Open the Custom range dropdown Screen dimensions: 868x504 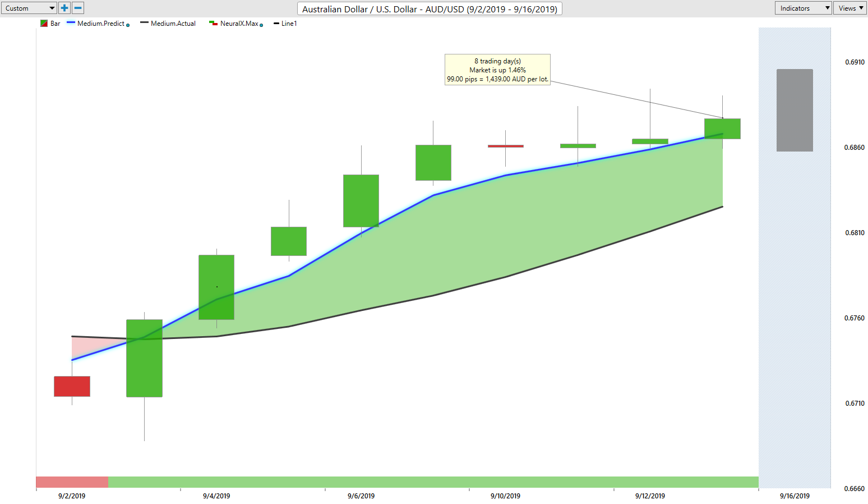[29, 8]
